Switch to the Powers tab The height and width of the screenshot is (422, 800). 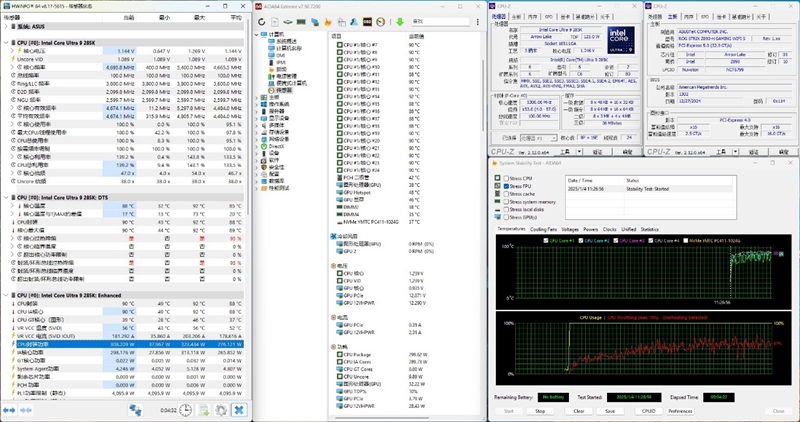591,230
